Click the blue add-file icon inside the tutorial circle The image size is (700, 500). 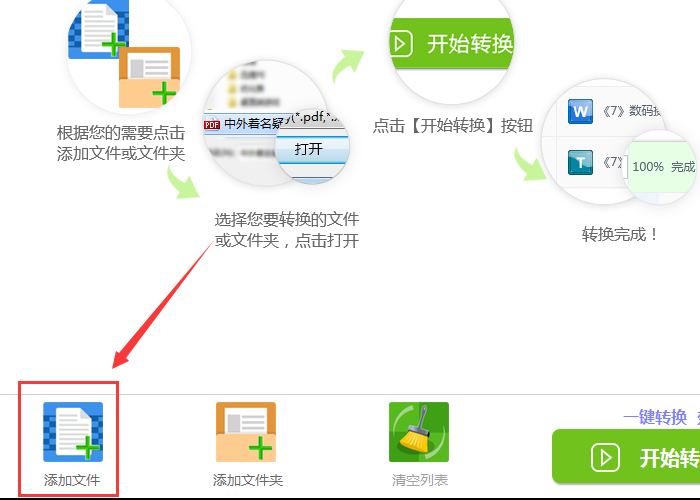click(98, 29)
